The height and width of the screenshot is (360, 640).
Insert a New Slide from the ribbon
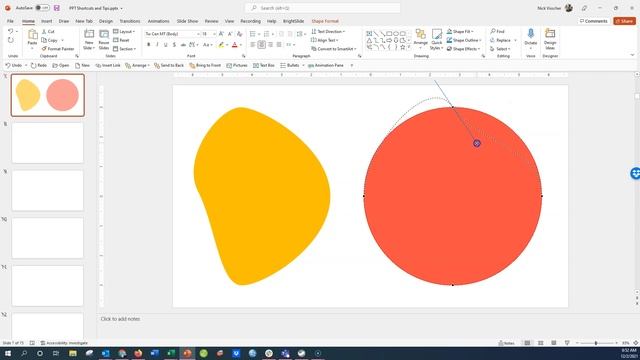pyautogui.click(x=89, y=39)
